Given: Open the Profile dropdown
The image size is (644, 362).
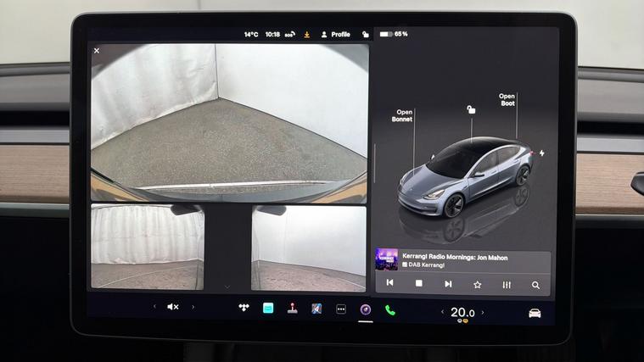Looking at the screenshot, I should pyautogui.click(x=335, y=35).
